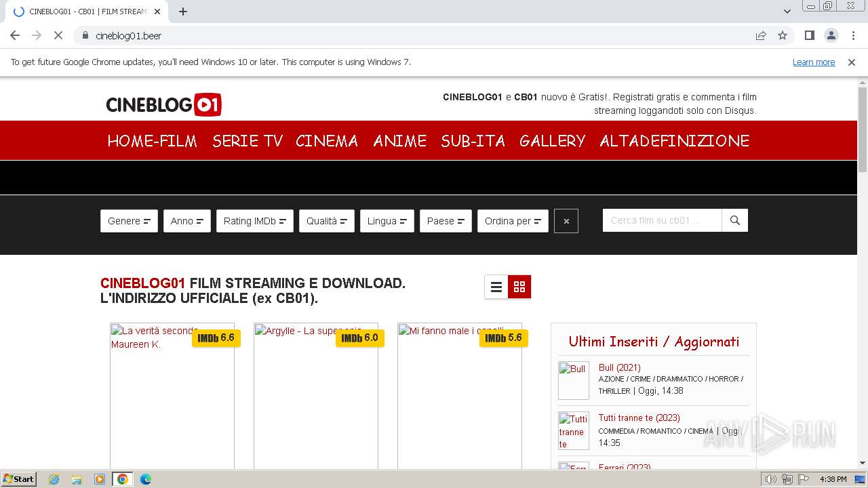Open the tab search chevron
This screenshot has width=868, height=488.
click(x=787, y=12)
